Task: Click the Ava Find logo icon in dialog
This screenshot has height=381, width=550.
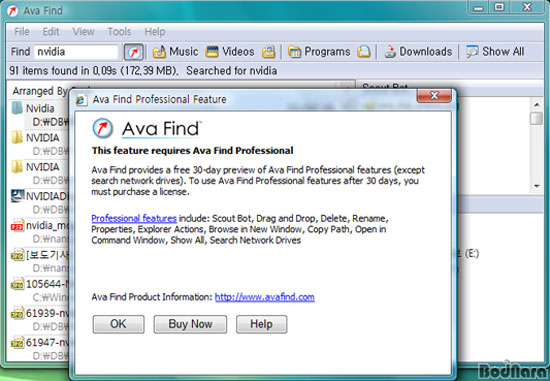Action: click(103, 128)
